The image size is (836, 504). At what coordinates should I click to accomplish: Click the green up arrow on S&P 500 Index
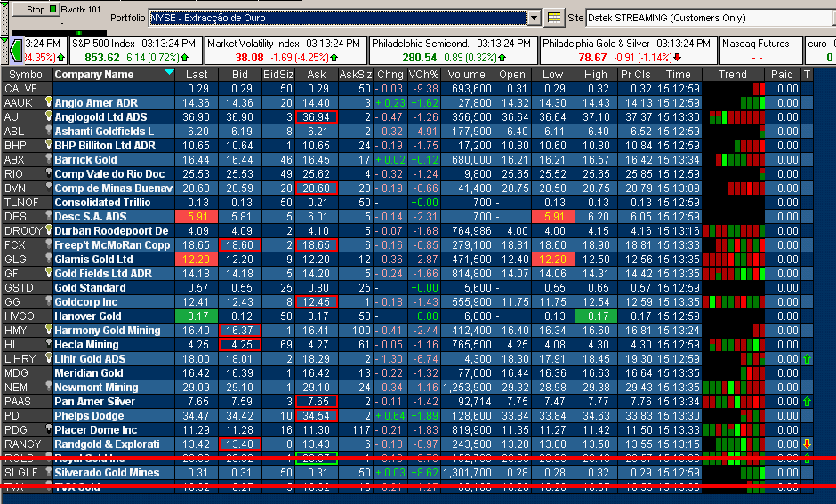click(x=184, y=57)
